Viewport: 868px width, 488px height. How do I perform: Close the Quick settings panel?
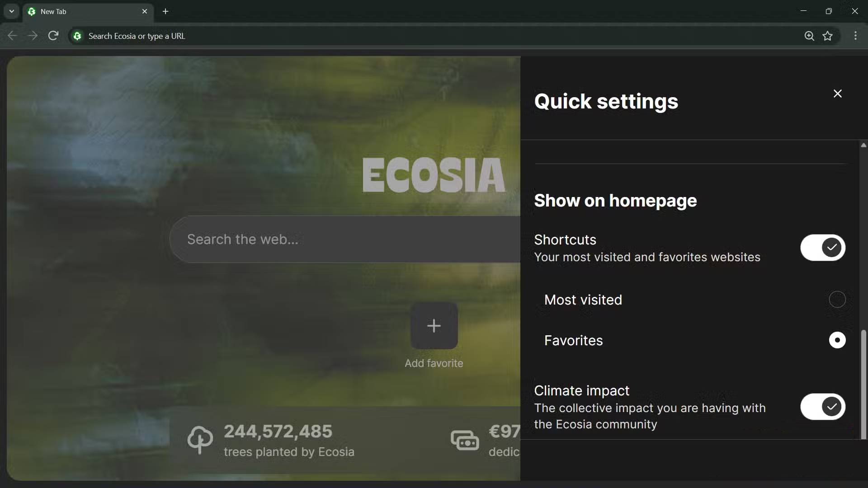coord(837,94)
